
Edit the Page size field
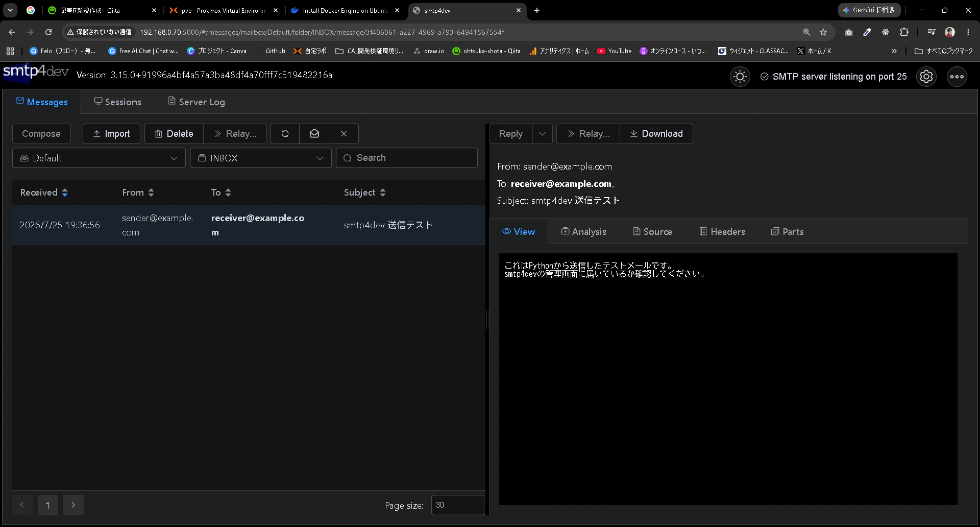[458, 505]
